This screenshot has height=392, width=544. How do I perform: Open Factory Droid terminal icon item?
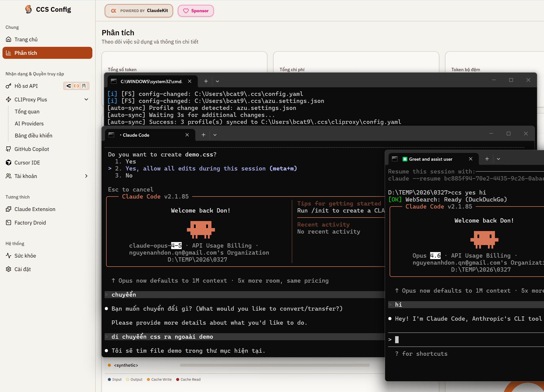(9, 223)
